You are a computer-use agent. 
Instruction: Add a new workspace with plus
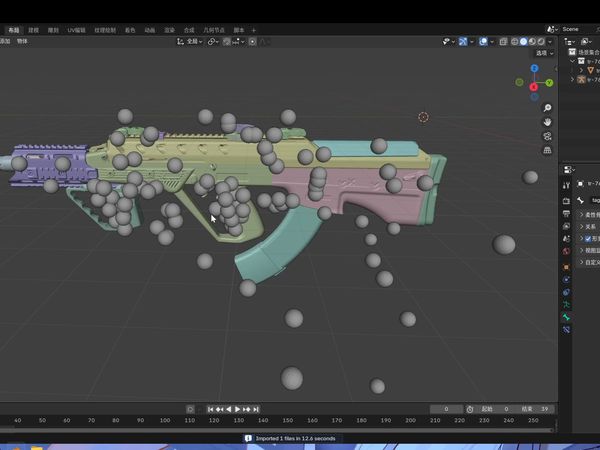254,30
